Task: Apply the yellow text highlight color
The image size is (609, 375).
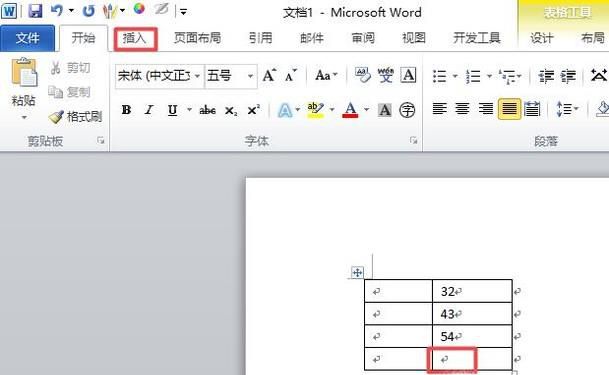Action: [x=315, y=110]
